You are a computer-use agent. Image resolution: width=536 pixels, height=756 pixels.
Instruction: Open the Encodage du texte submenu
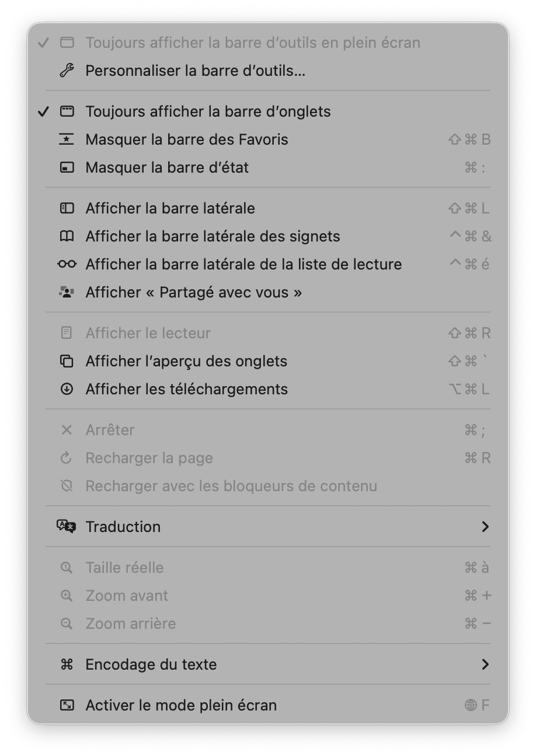(151, 664)
